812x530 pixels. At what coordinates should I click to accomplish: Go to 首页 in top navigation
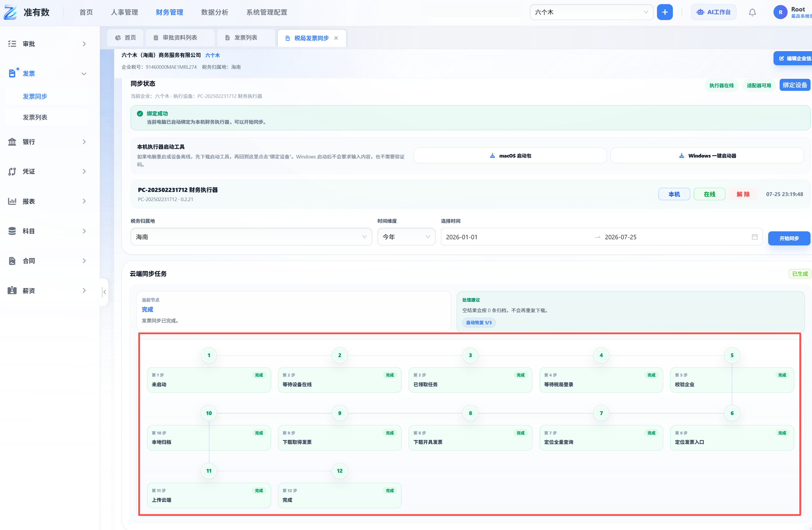point(86,12)
